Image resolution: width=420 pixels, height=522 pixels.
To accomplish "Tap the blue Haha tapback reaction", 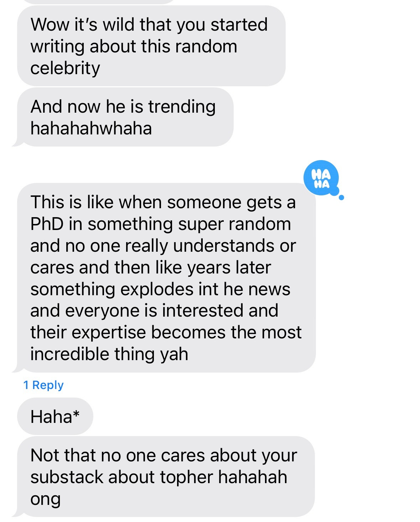I will (x=321, y=178).
